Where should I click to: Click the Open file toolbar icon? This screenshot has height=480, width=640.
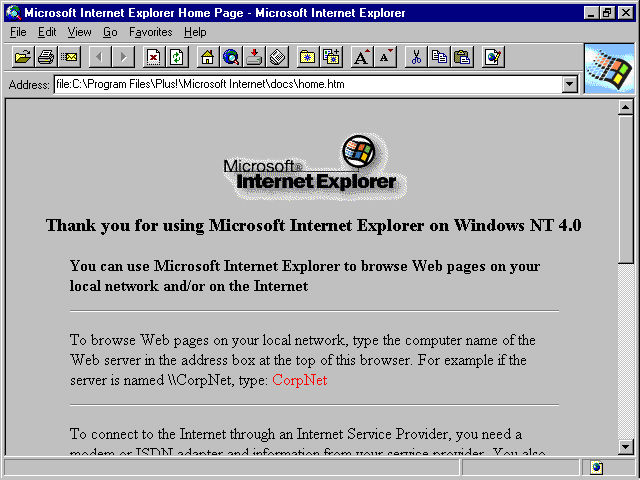22,57
